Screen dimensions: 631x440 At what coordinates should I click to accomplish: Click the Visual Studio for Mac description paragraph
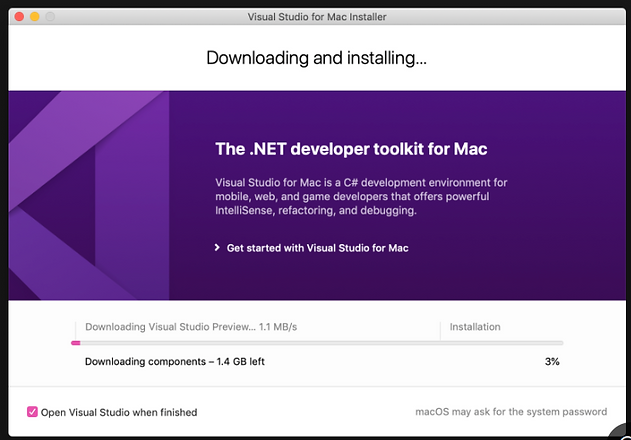pos(361,196)
